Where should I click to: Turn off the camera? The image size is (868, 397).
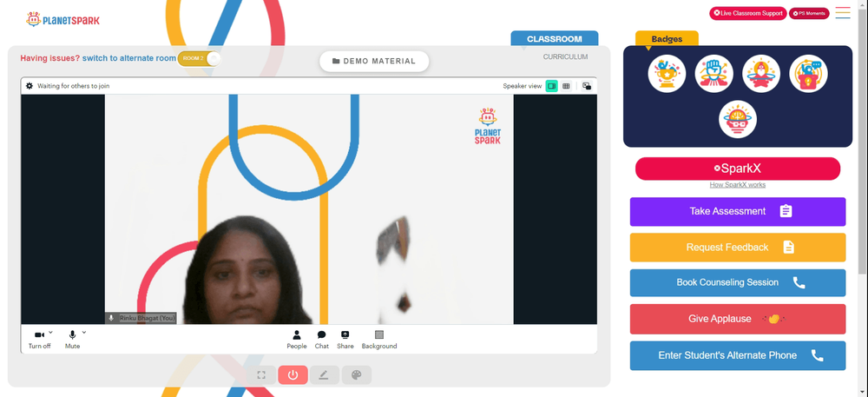(x=39, y=340)
